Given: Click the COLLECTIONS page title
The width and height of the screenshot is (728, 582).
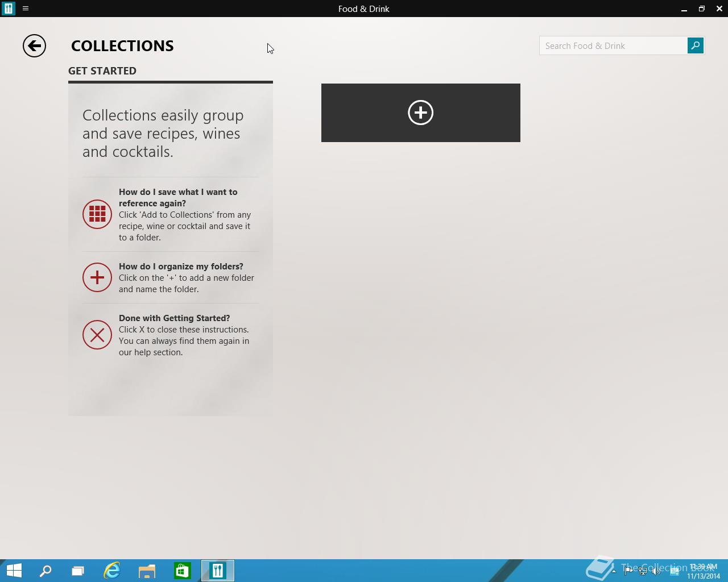Looking at the screenshot, I should (x=122, y=45).
